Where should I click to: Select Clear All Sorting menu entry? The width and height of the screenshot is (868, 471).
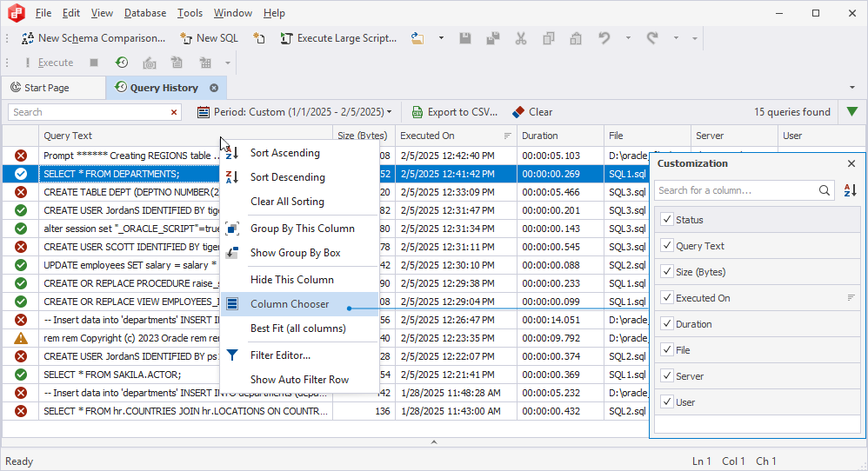tap(299, 202)
